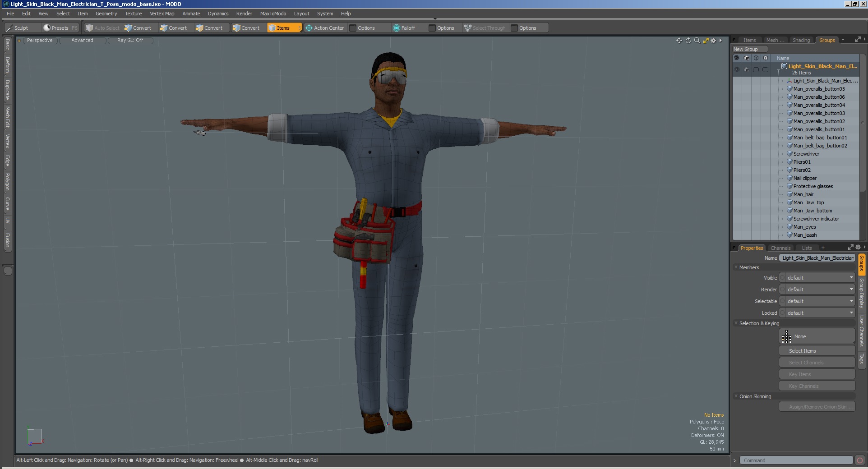Image resolution: width=868 pixels, height=469 pixels.
Task: Click the viewport arrow icon beside the gear
Action: click(x=720, y=41)
